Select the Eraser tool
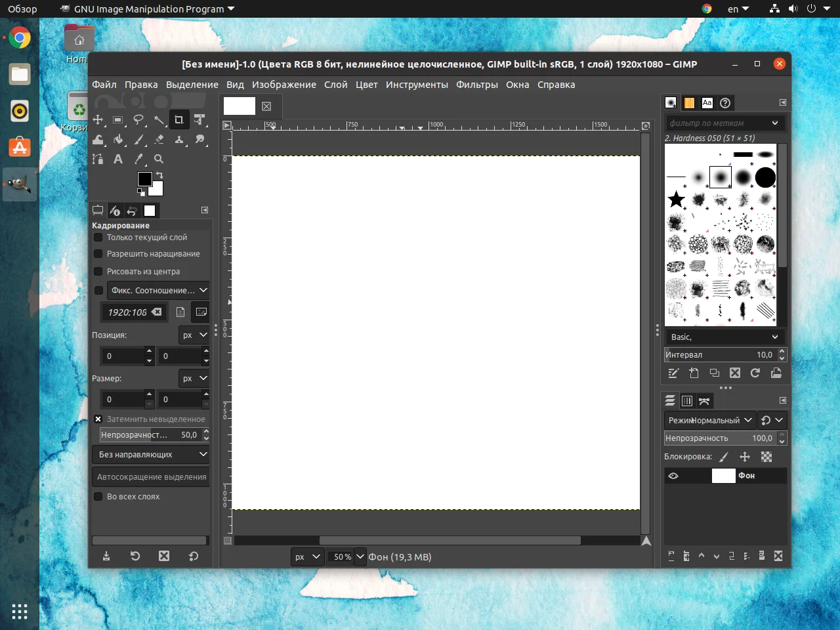Image resolution: width=840 pixels, height=630 pixels. (x=159, y=139)
